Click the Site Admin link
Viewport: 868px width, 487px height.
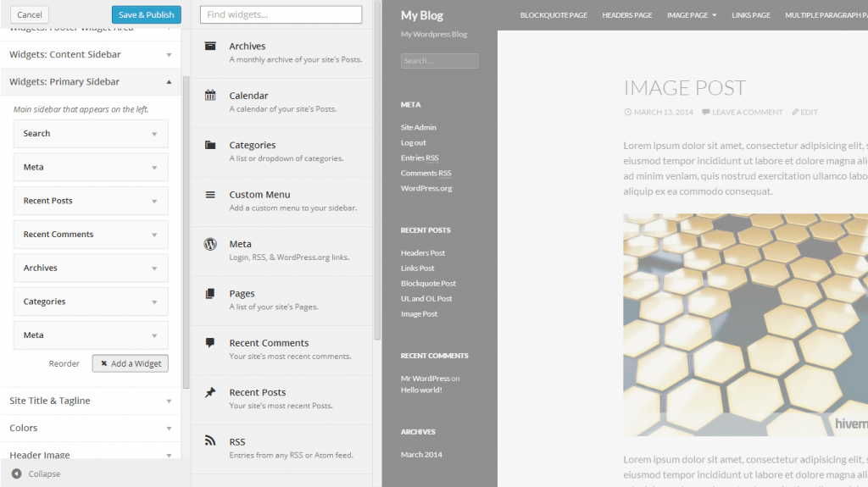click(x=419, y=127)
